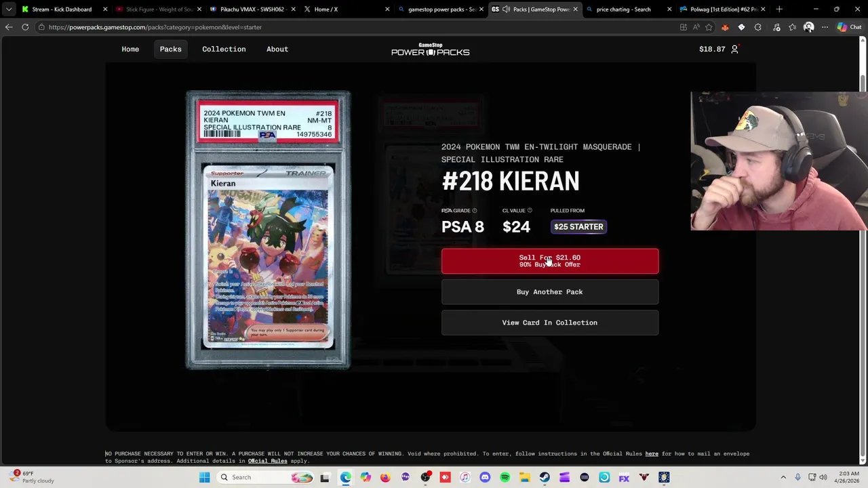This screenshot has width=868, height=488.
Task: Add page to favorites star icon
Action: click(709, 27)
